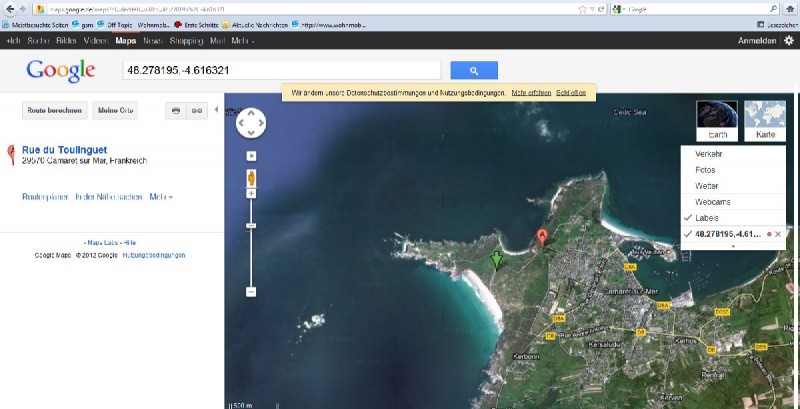Click the print icon in sidebar
800x409 pixels.
tap(176, 110)
